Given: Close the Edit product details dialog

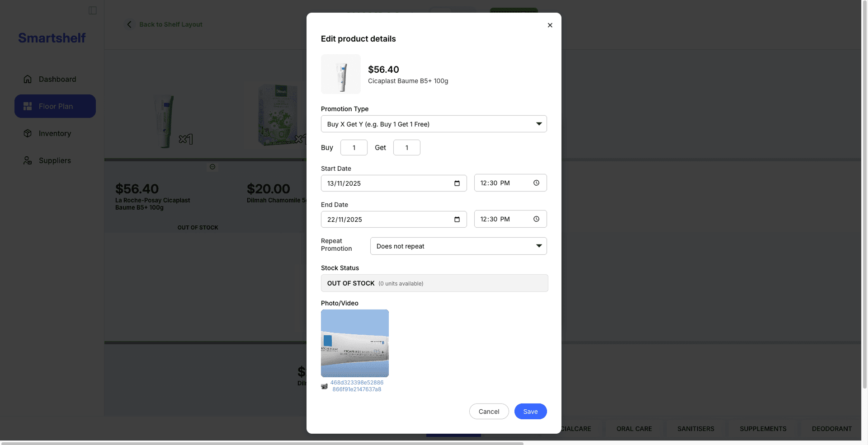Looking at the screenshot, I should (x=550, y=25).
